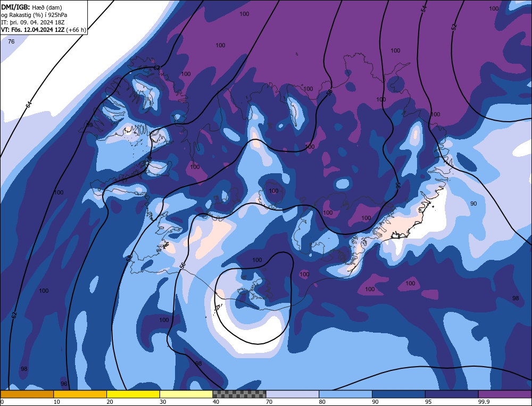Click the '20' legend scale label
This screenshot has width=532, height=406.
(110, 402)
